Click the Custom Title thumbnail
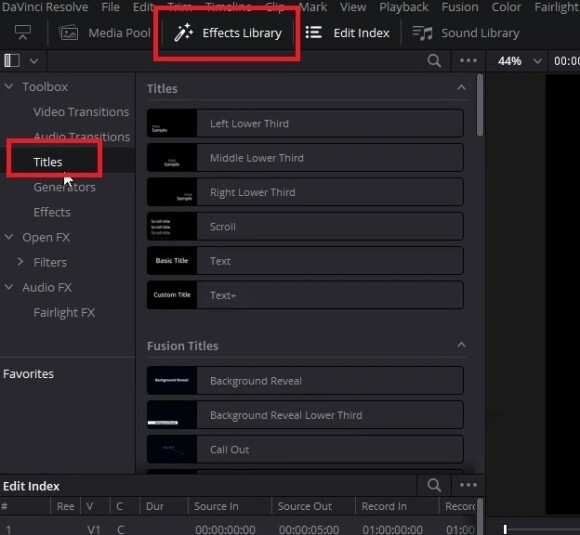 172,295
